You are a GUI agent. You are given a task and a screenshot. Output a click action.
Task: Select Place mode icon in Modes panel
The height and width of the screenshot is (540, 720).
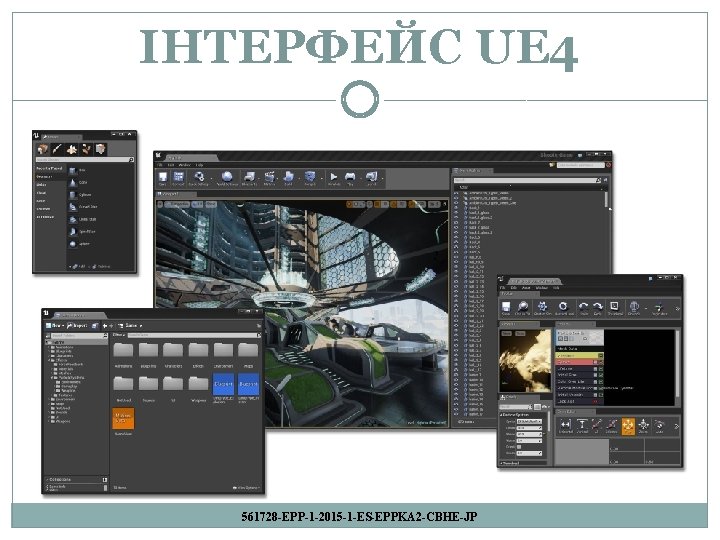tap(43, 149)
